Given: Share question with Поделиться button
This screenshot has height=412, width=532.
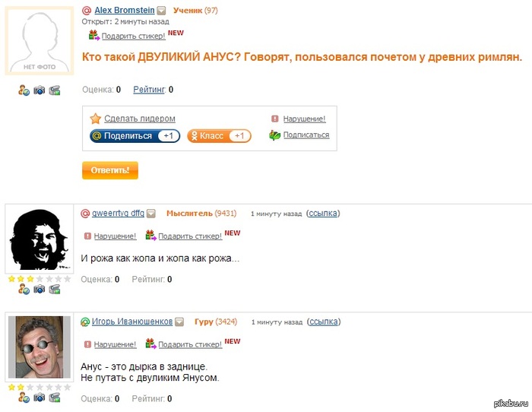Looking at the screenshot, I should click(x=135, y=136).
